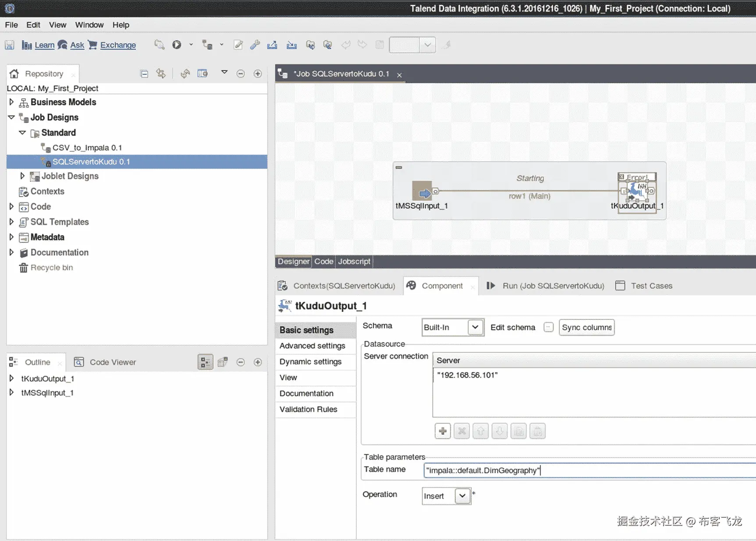Viewport: 756px width, 541px height.
Task: Switch to the Jobscript tab
Action: click(354, 262)
